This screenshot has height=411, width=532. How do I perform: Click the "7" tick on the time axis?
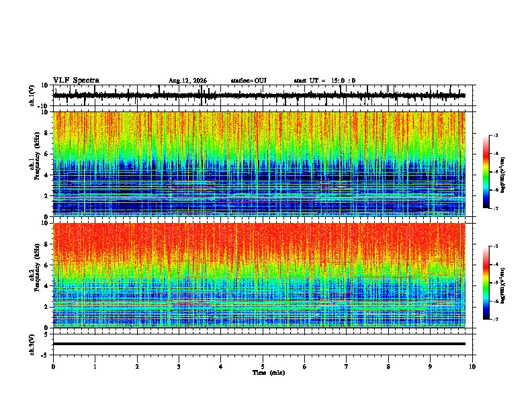347,367
